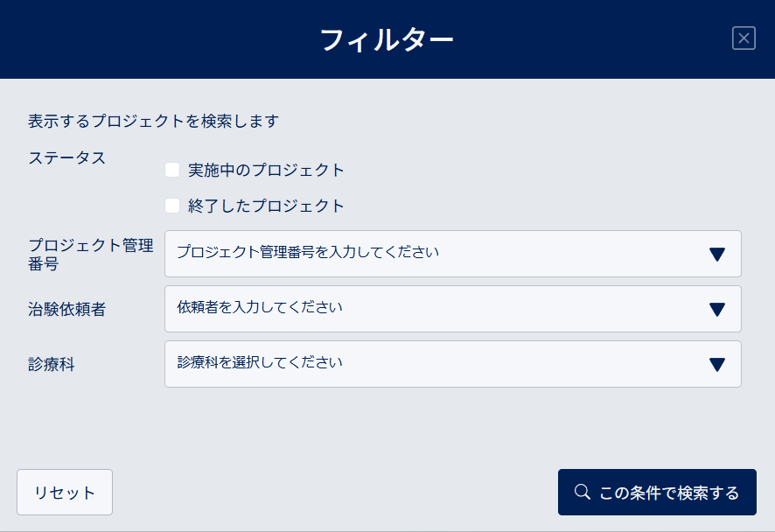
Task: Click the プロジェクト管理番号 label
Action: click(91, 254)
